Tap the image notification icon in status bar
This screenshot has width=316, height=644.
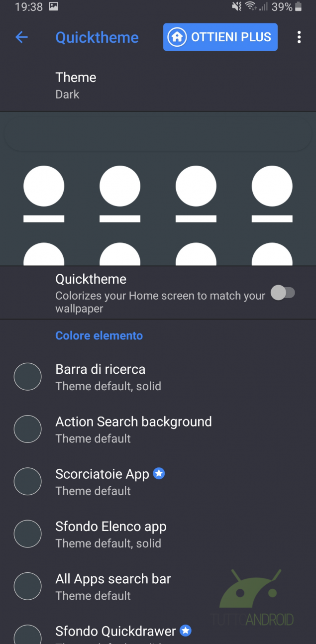(54, 7)
